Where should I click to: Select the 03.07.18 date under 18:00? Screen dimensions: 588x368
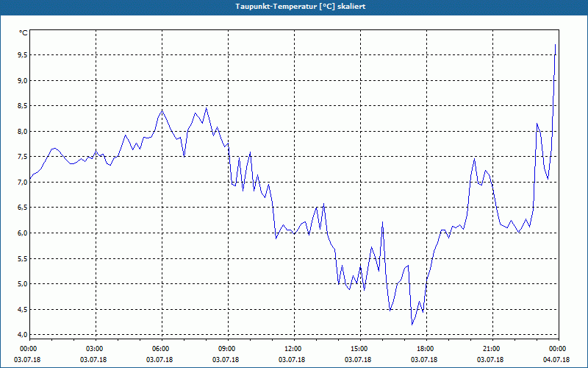[424, 360]
